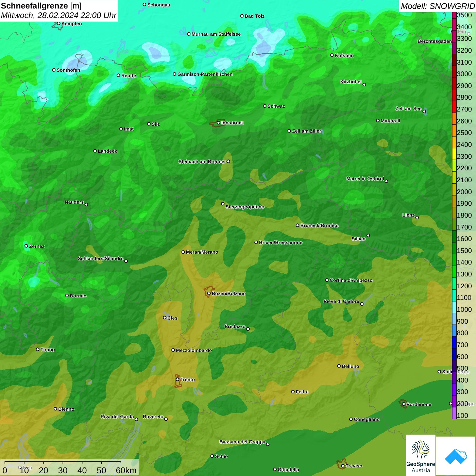Viewport: 476px width, 476px height.
Task: Click the Modell: SNOWGRID label
Action: pyautogui.click(x=438, y=6)
